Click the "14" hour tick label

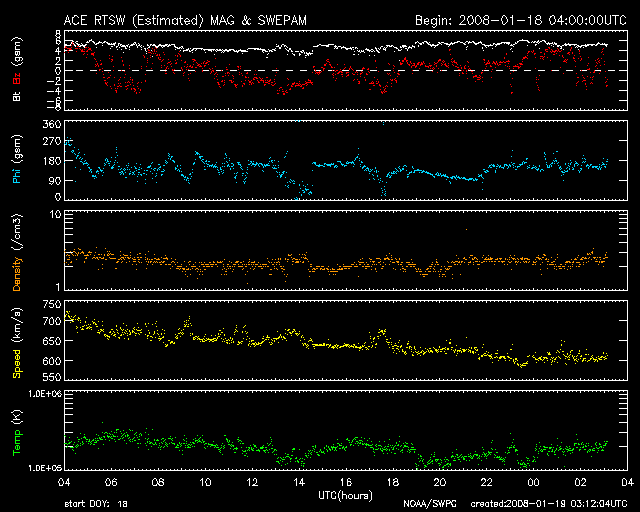(299, 483)
